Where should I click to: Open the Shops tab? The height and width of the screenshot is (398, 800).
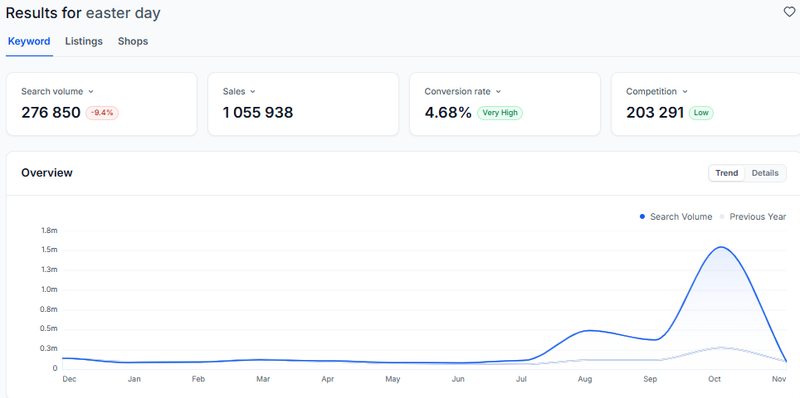coord(133,41)
